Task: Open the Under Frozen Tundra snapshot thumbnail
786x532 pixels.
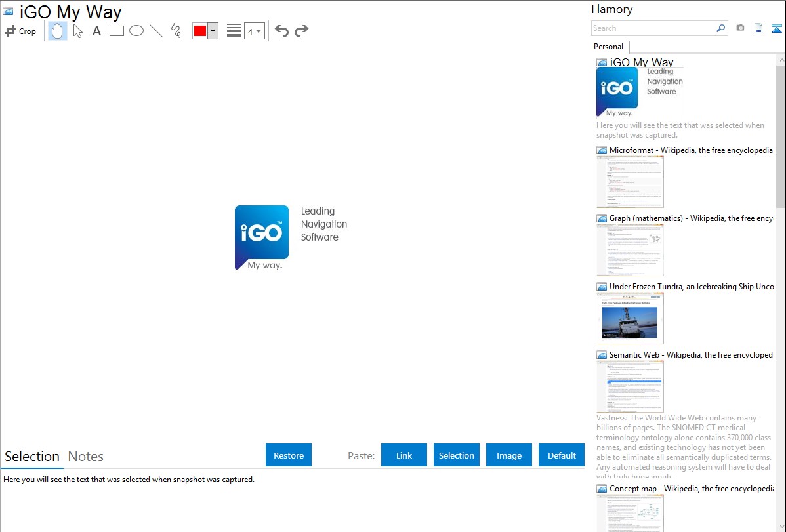Action: pyautogui.click(x=630, y=318)
